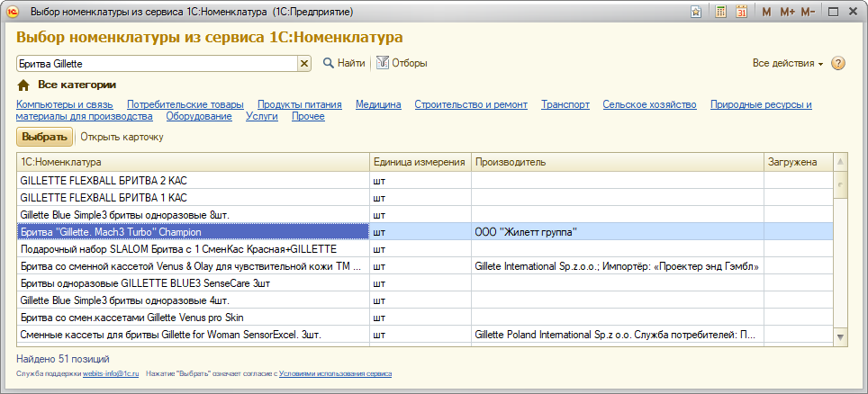Maximize the window
The image size is (868, 394).
tap(833, 12)
